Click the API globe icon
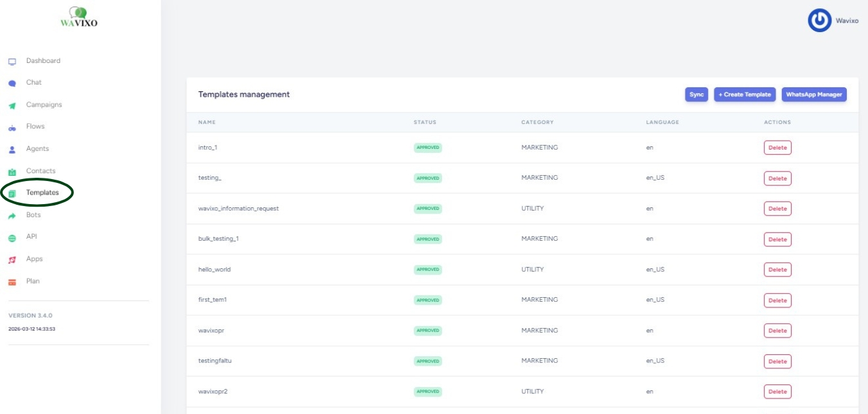The image size is (868, 414). pyautogui.click(x=12, y=238)
